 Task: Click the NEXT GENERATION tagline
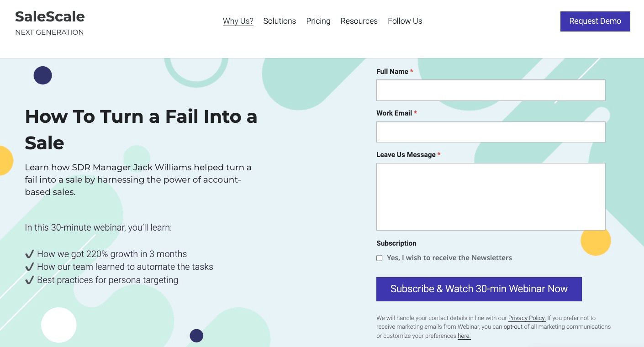pyautogui.click(x=49, y=32)
